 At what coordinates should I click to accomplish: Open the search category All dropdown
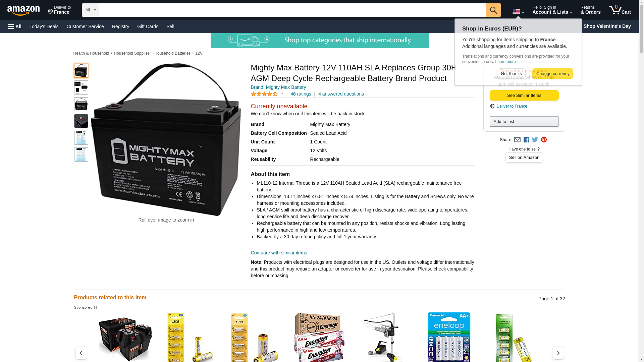tap(91, 10)
